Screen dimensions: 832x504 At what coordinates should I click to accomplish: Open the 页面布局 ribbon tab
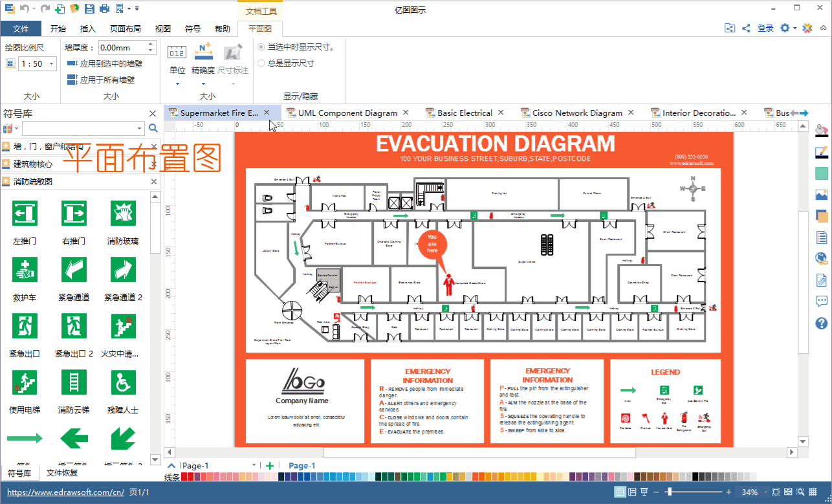tap(126, 28)
